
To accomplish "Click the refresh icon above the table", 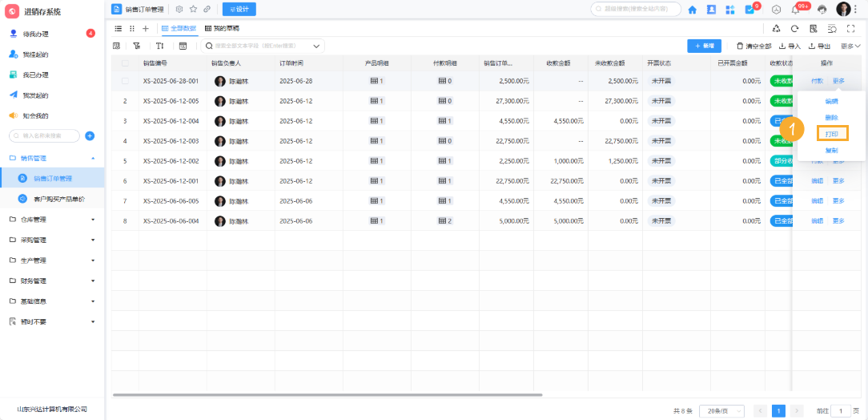I will tap(794, 28).
